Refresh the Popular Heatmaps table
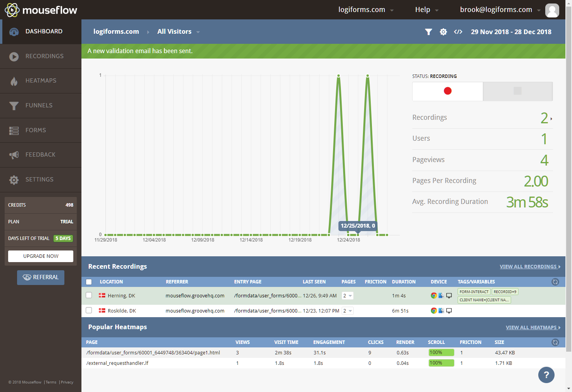 click(555, 342)
